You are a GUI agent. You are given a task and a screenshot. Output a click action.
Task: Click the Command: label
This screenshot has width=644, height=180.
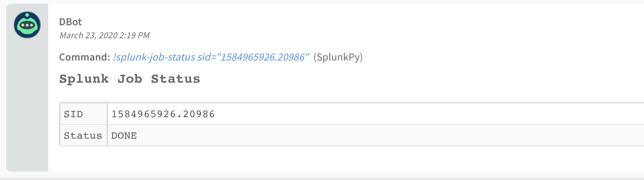click(85, 57)
